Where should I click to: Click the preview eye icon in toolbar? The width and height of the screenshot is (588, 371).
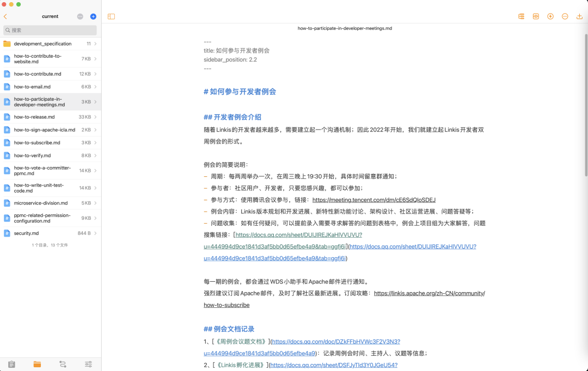(x=536, y=16)
